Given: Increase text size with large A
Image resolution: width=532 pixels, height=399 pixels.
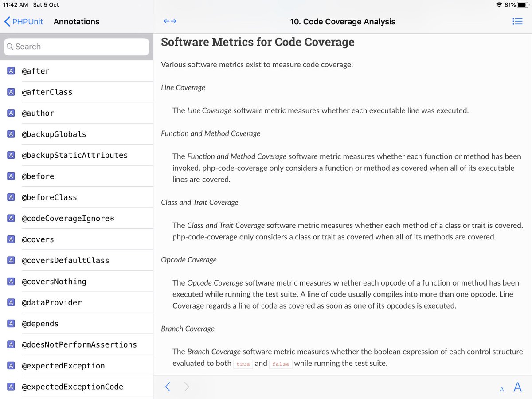Looking at the screenshot, I should [x=517, y=387].
